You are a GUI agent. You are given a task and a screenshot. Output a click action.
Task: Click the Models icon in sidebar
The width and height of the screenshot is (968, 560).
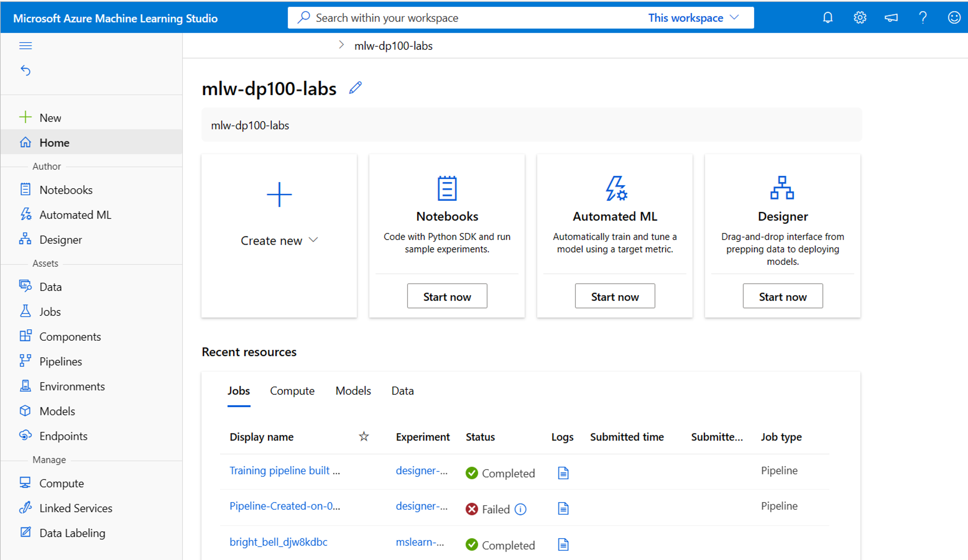25,411
